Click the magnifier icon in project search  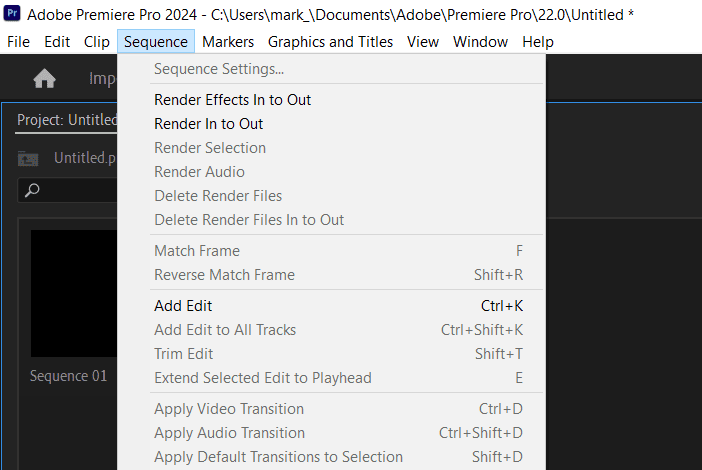tap(33, 190)
